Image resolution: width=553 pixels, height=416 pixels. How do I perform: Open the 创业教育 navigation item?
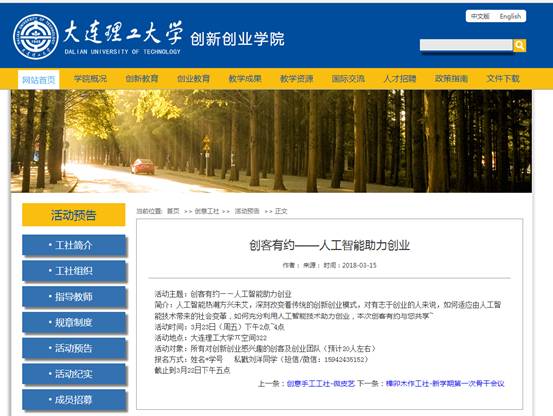(193, 79)
